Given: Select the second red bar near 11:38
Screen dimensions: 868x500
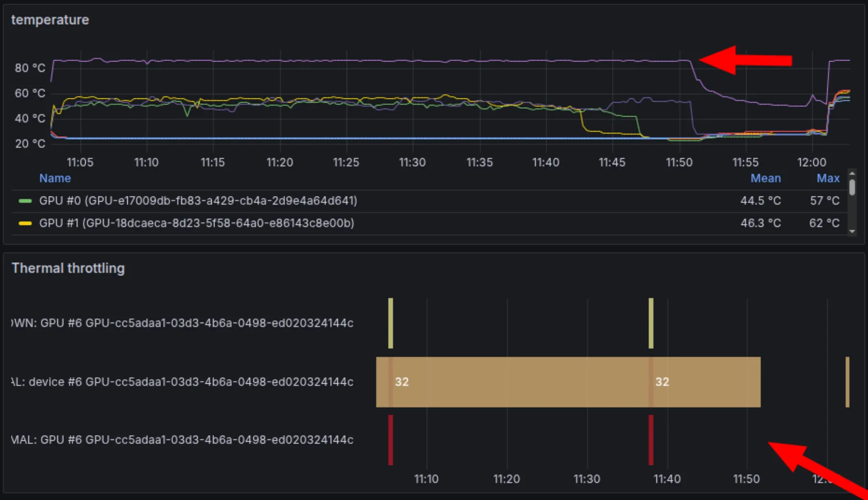Looking at the screenshot, I should 651,440.
